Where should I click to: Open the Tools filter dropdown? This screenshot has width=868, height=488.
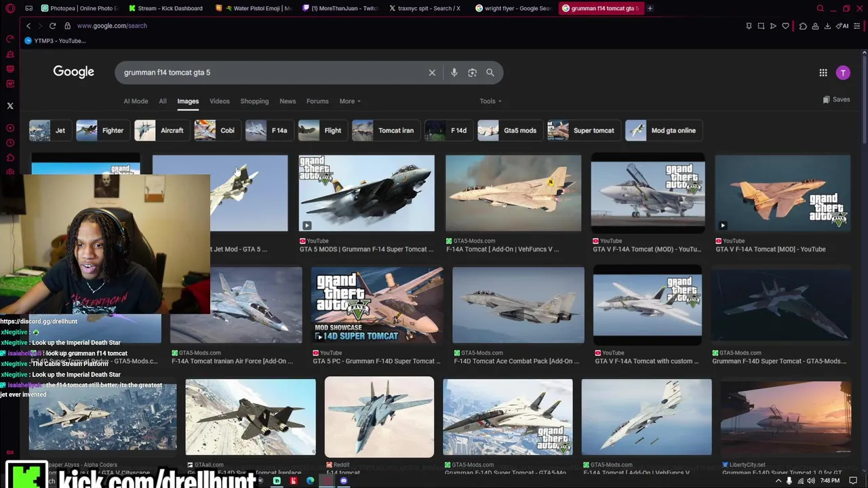490,101
